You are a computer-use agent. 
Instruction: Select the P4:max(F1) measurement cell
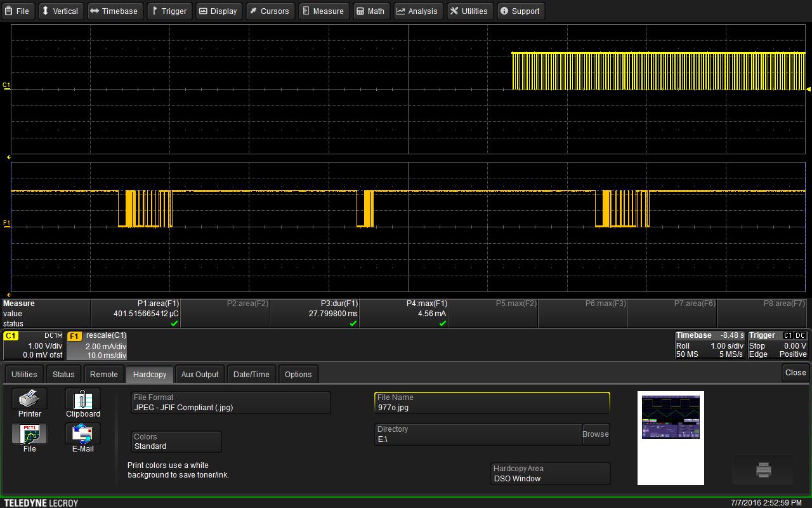(404, 314)
